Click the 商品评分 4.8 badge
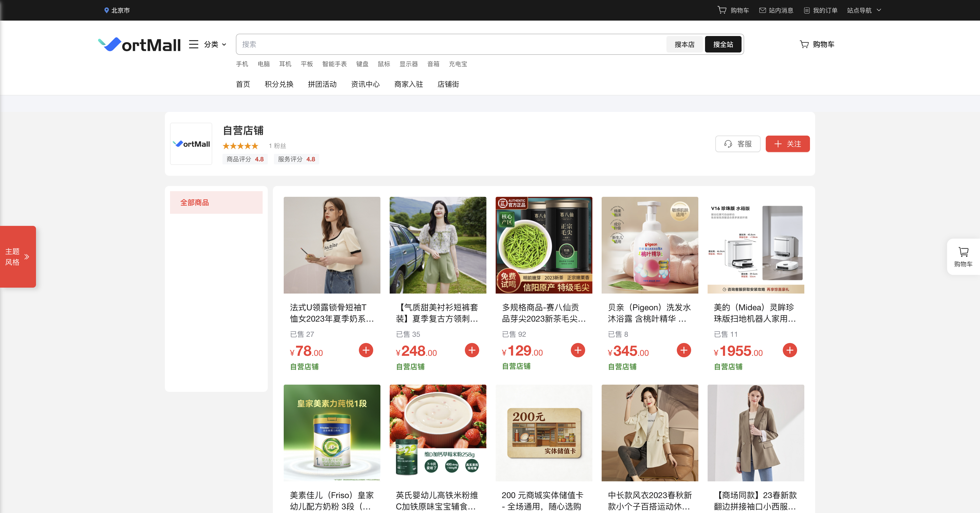Screen dimensions: 980x513 pyautogui.click(x=245, y=159)
